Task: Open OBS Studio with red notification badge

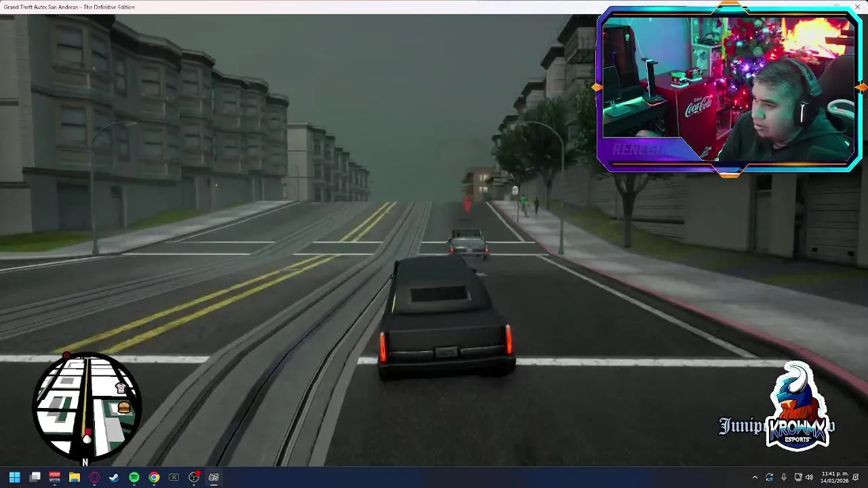Action: coord(194,477)
